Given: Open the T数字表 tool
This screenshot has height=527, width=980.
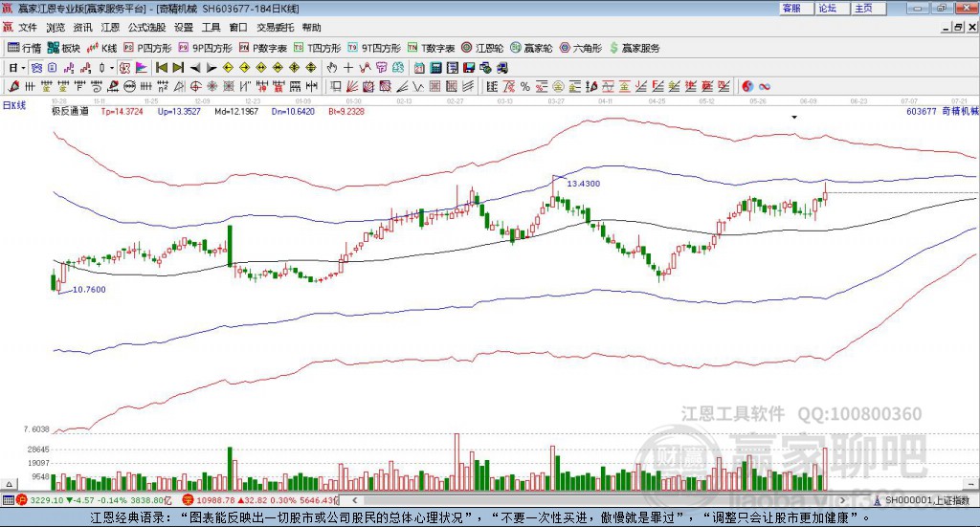Looking at the screenshot, I should tap(432, 48).
